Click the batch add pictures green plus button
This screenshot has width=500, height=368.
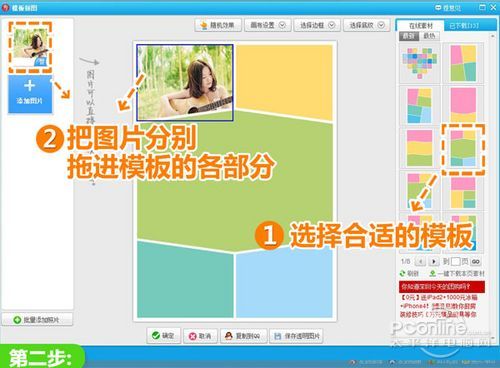tap(37, 319)
